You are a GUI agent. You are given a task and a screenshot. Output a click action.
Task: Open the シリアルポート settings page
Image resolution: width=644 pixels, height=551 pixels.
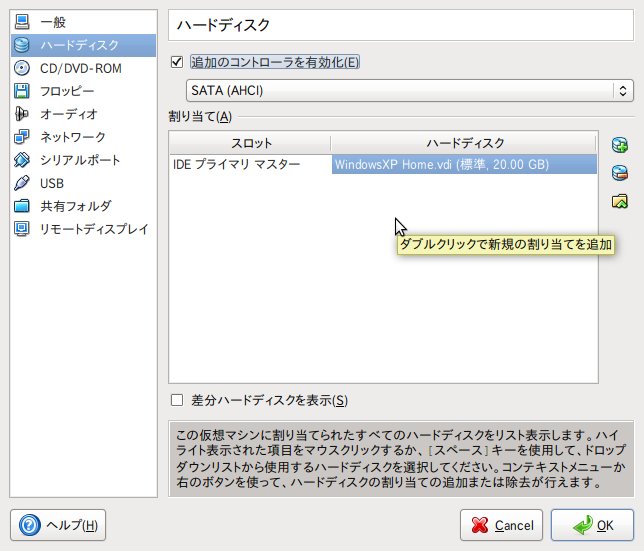pos(83,160)
